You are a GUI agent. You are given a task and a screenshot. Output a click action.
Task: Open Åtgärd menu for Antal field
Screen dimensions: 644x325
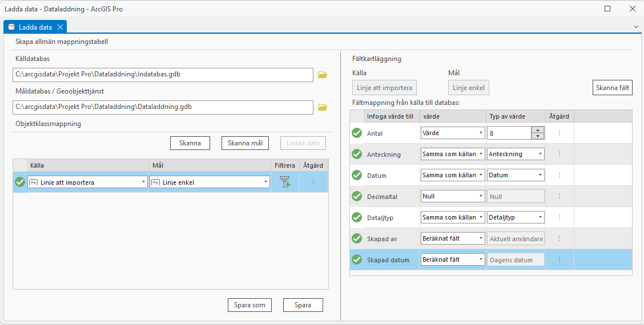[560, 133]
